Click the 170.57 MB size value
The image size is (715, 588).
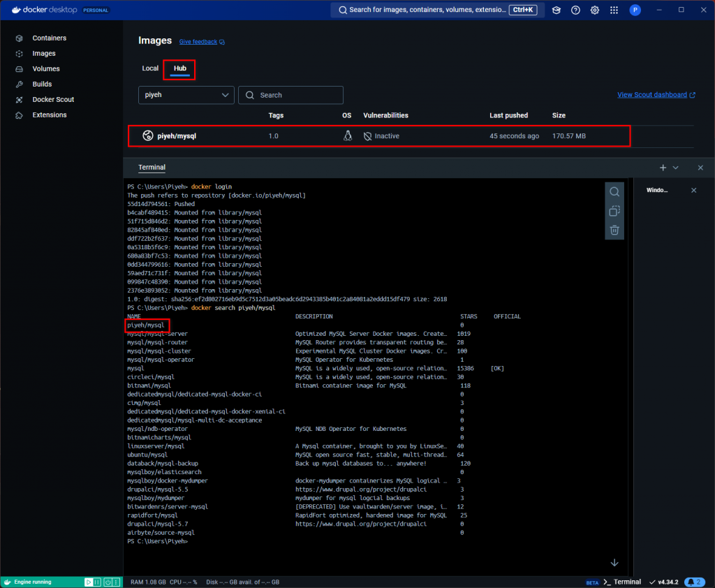(x=568, y=136)
